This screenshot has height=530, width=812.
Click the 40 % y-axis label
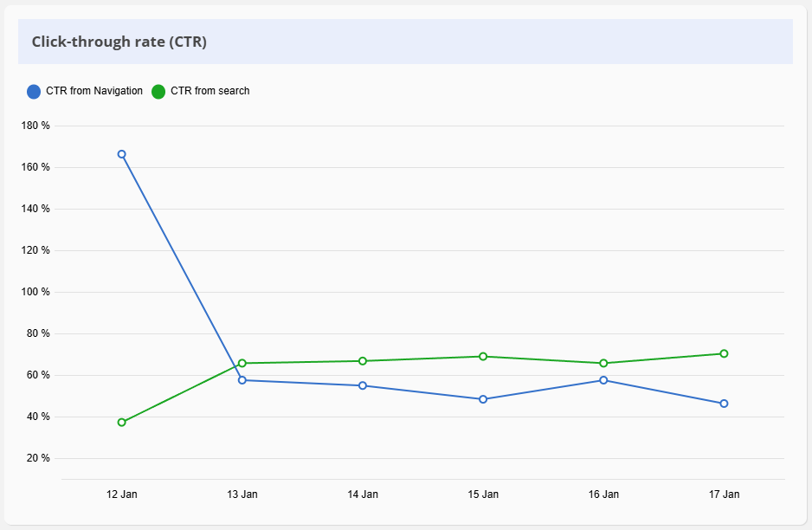point(38,417)
